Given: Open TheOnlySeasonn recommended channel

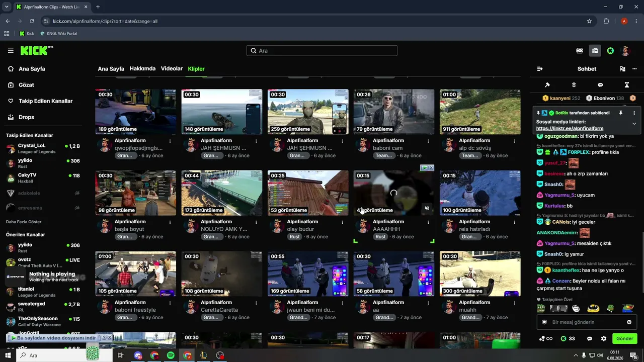Looking at the screenshot, I should coord(43,321).
